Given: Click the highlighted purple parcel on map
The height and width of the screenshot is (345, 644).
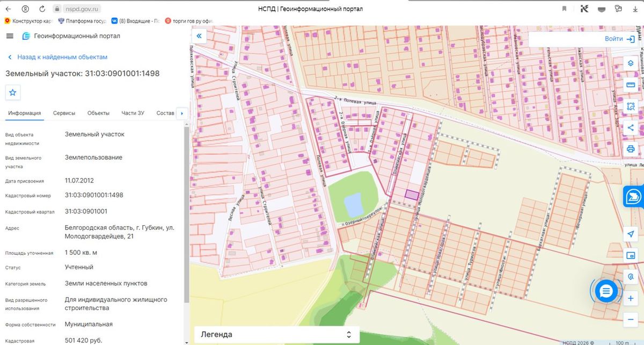Looking at the screenshot, I should (x=411, y=195).
